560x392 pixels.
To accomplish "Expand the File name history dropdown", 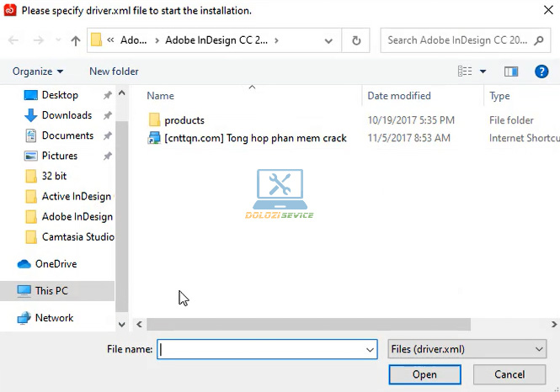I will [370, 349].
